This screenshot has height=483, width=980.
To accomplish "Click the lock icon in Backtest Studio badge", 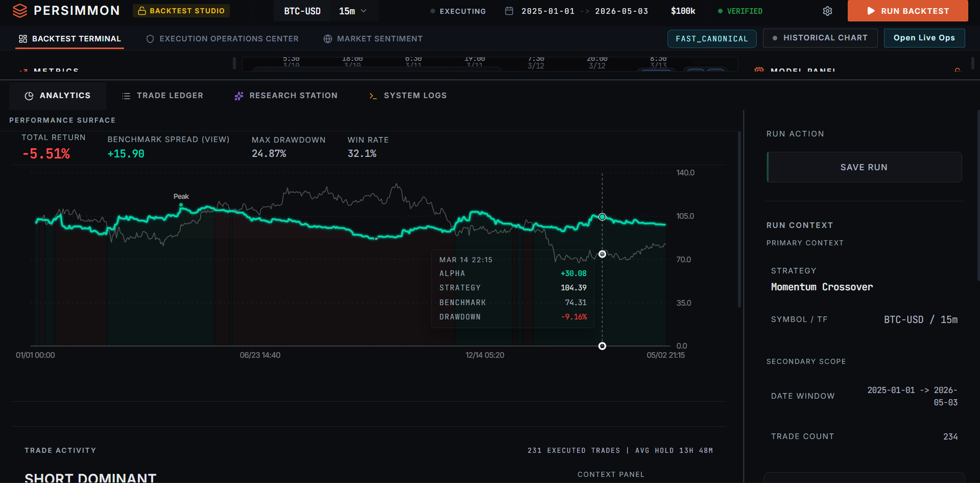I will click(x=142, y=11).
